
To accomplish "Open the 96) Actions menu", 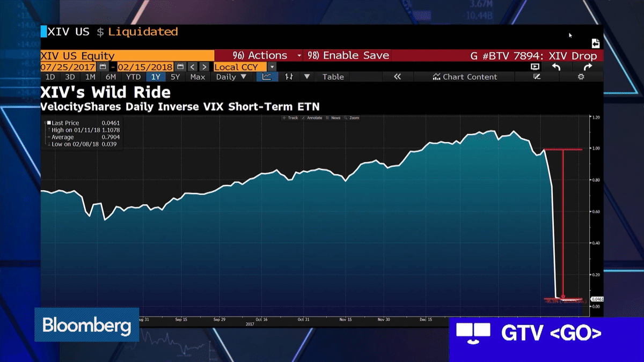I will point(267,56).
